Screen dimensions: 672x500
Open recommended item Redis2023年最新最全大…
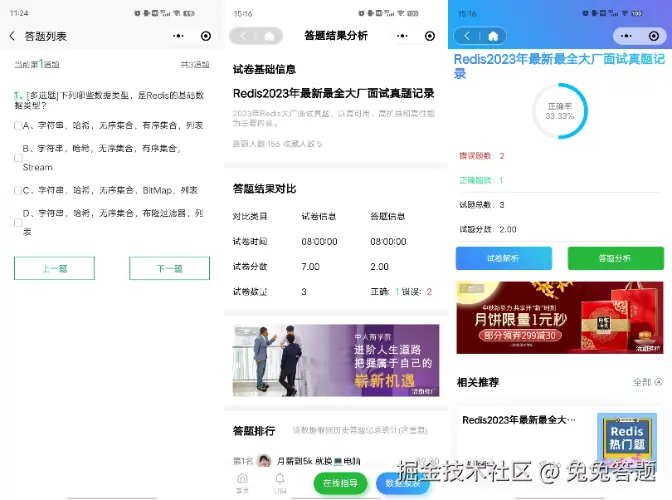coord(519,420)
